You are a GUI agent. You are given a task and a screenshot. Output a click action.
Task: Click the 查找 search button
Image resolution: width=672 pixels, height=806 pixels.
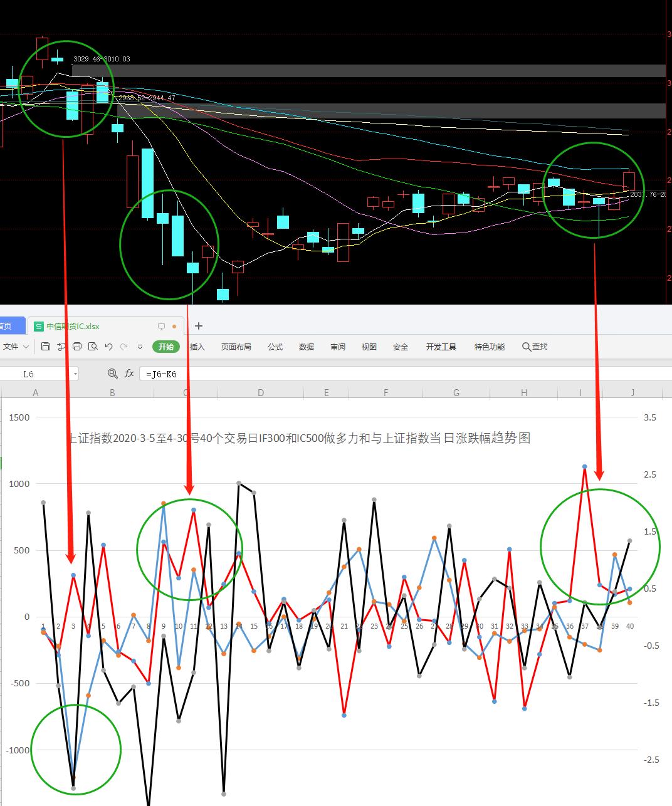535,347
